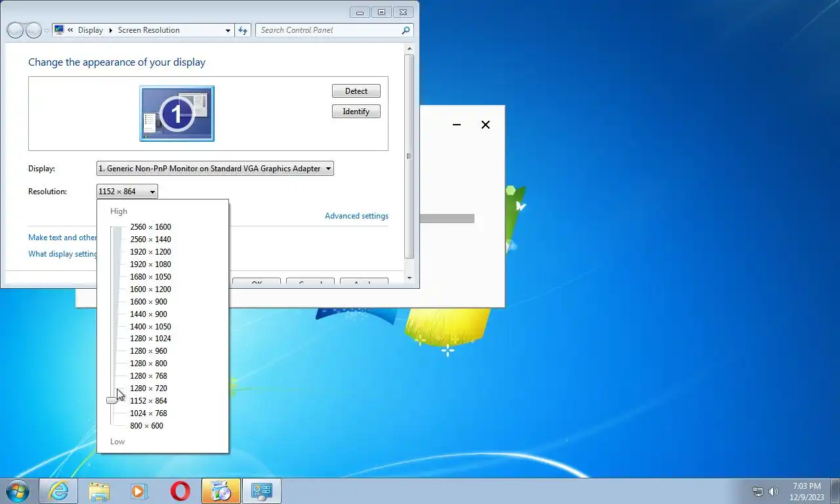This screenshot has height=504, width=840.
Task: Open the network status tray icon
Action: click(758, 491)
